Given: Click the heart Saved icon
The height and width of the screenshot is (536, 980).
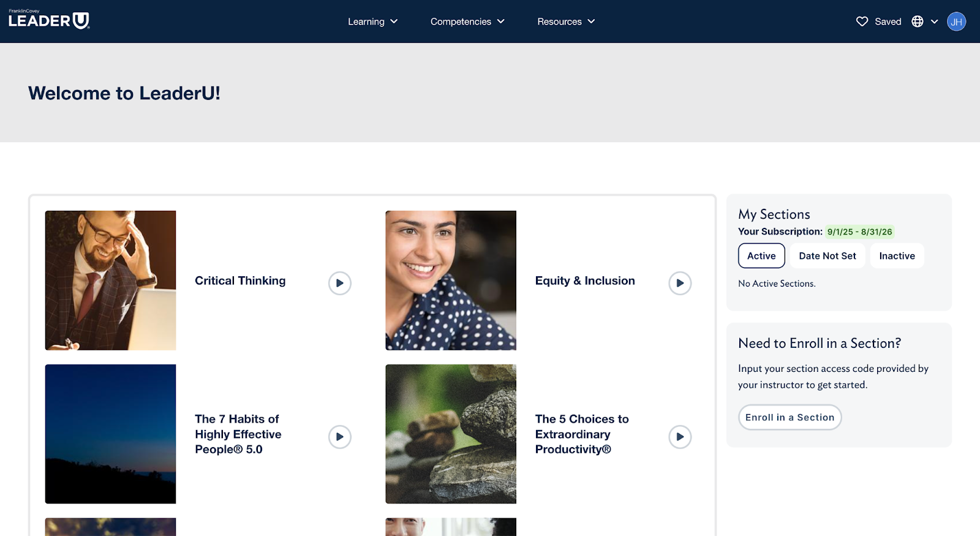Looking at the screenshot, I should (x=862, y=21).
